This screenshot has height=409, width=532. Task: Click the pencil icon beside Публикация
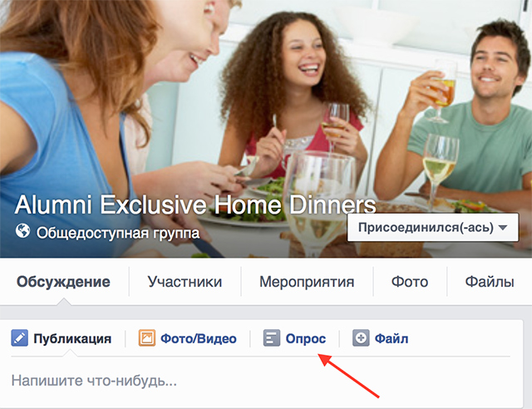point(19,338)
